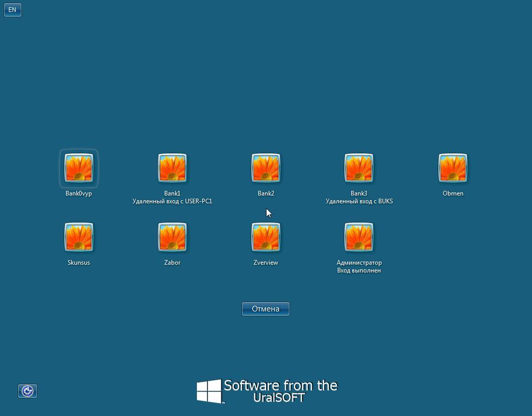Click the Windows logo in UralSOFT branding
532x416 pixels.
pos(209,391)
